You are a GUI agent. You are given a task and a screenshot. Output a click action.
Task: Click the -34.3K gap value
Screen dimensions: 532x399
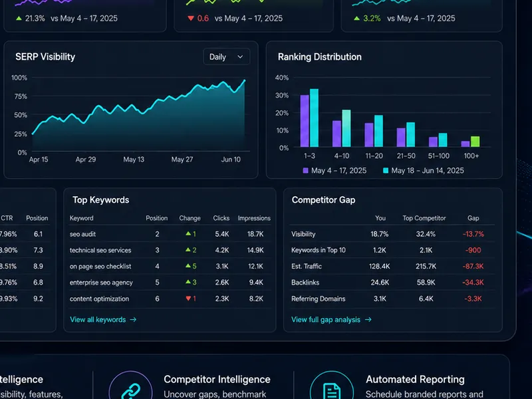473,283
